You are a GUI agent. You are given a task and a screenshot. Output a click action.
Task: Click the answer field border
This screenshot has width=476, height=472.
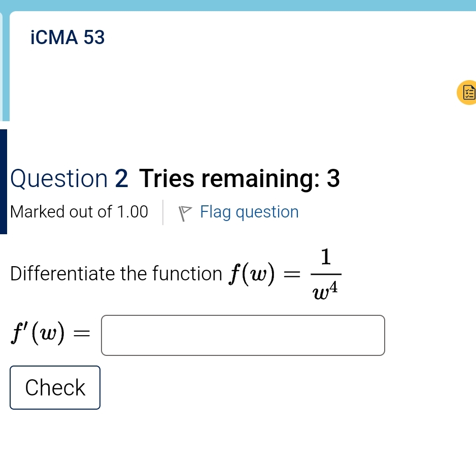point(243,316)
